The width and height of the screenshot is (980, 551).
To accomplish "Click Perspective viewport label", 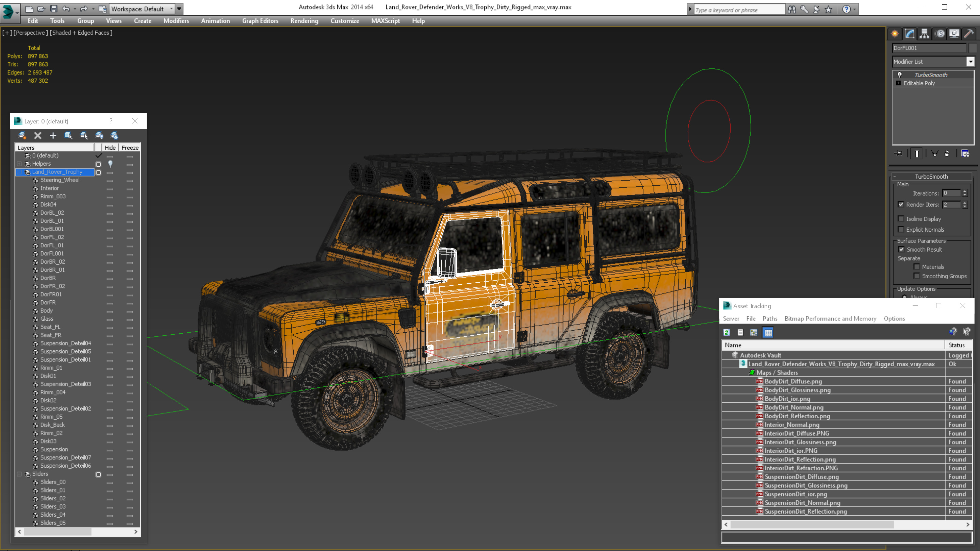I will pos(30,33).
